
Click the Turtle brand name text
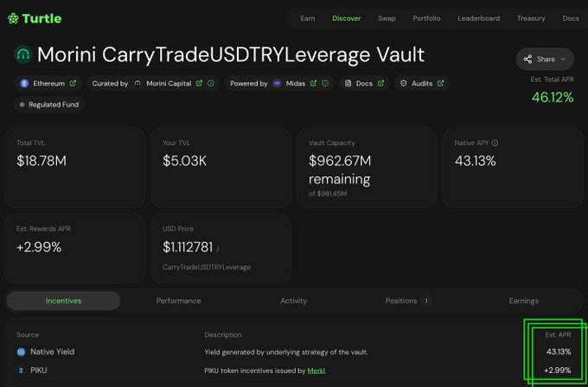click(42, 18)
